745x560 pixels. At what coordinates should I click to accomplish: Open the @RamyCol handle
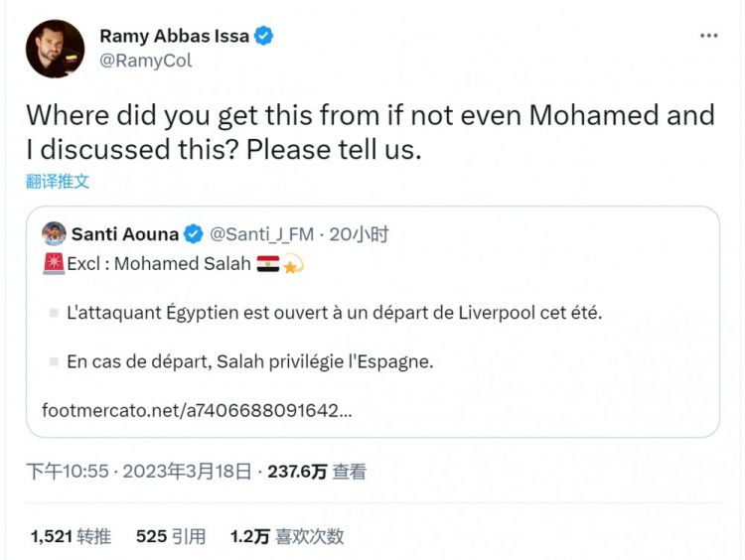145,61
